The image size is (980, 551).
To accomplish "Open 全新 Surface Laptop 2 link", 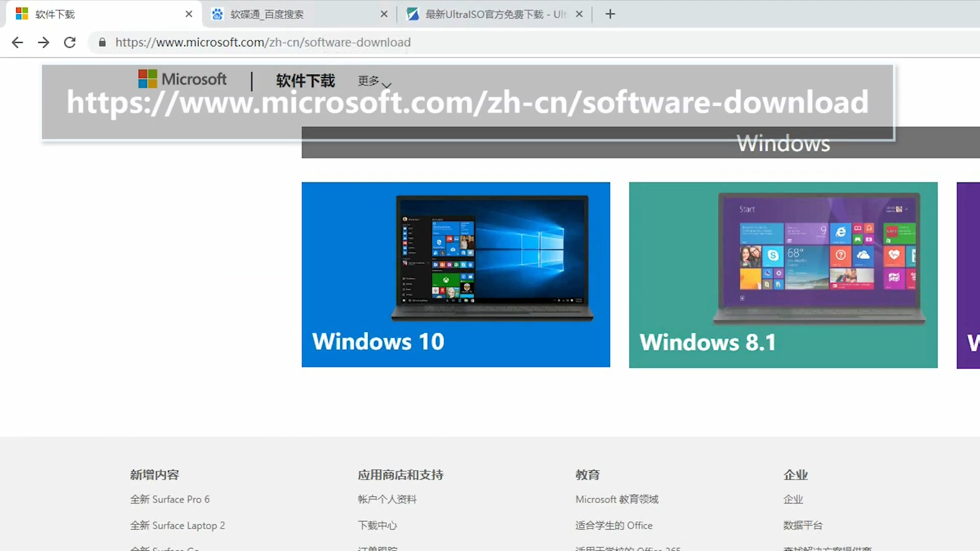I will click(x=177, y=525).
